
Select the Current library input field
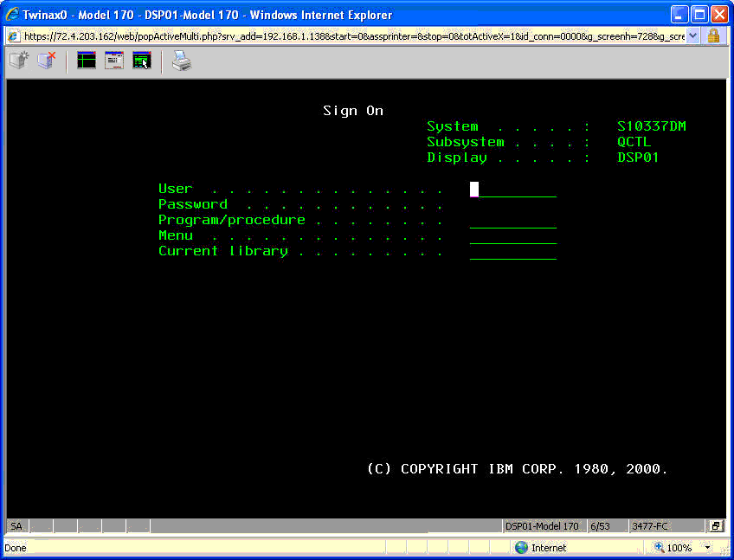tap(513, 252)
